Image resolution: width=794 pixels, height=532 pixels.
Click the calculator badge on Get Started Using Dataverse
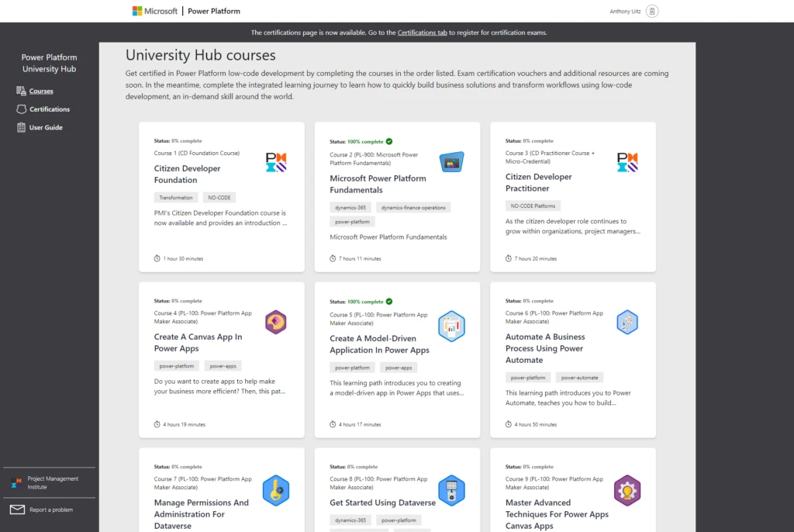451,489
